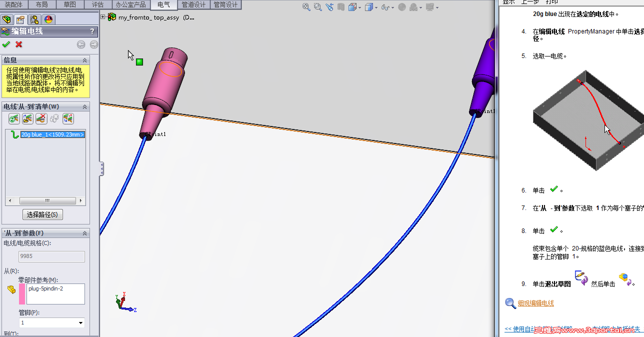Click the Apply Scene icon
The width and height of the screenshot is (644, 337).
point(413,7)
